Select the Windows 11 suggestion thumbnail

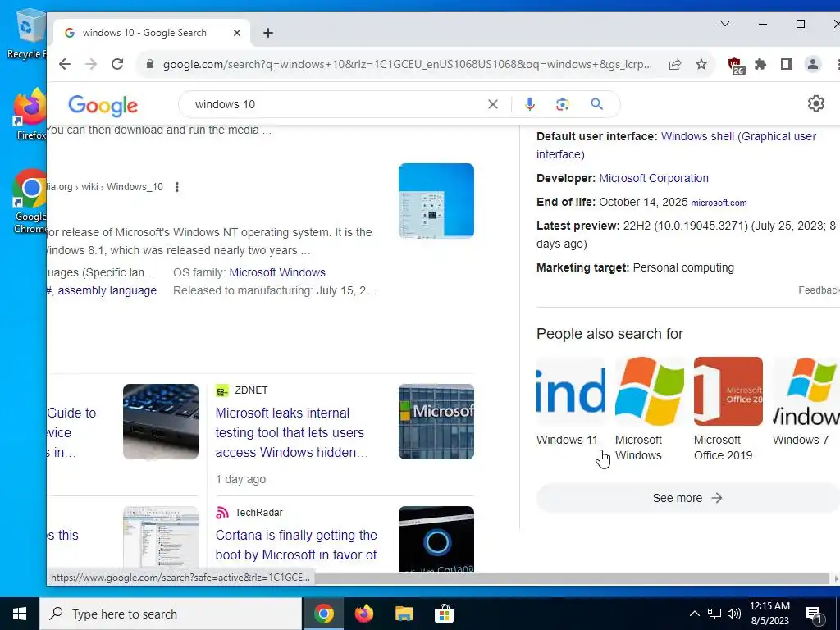[x=571, y=391]
